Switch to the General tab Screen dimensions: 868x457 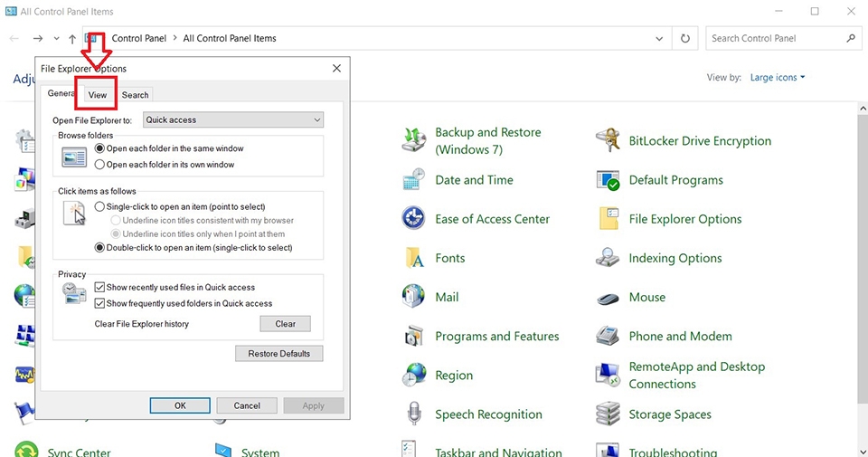(x=60, y=93)
